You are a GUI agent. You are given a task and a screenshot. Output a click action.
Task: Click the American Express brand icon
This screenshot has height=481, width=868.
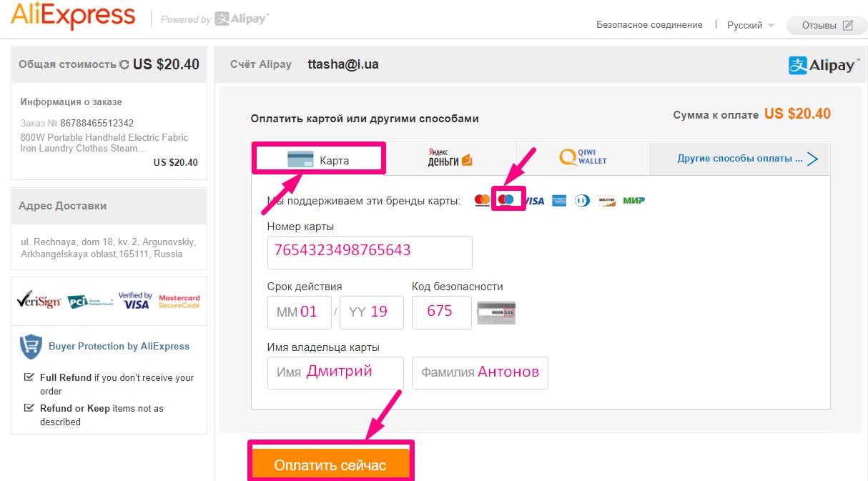coord(559,201)
